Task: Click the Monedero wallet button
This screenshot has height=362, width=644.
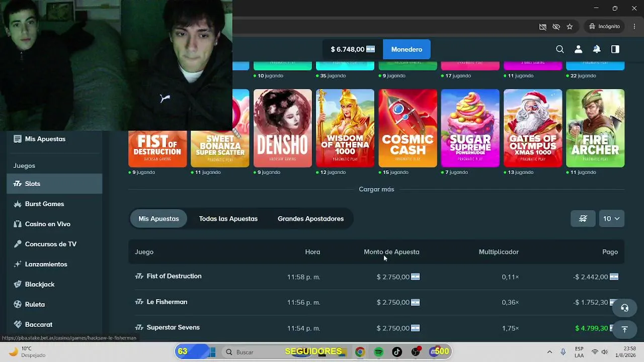Action: (x=407, y=49)
